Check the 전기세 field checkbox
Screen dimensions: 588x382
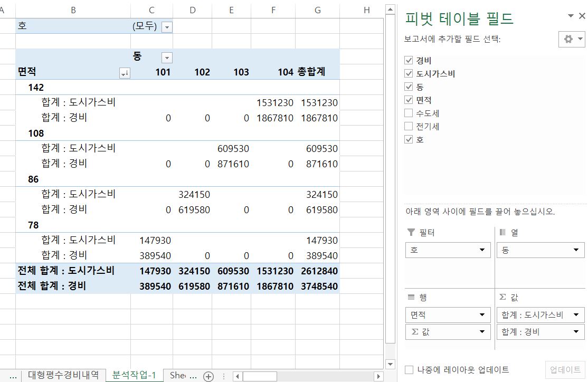pyautogui.click(x=408, y=127)
